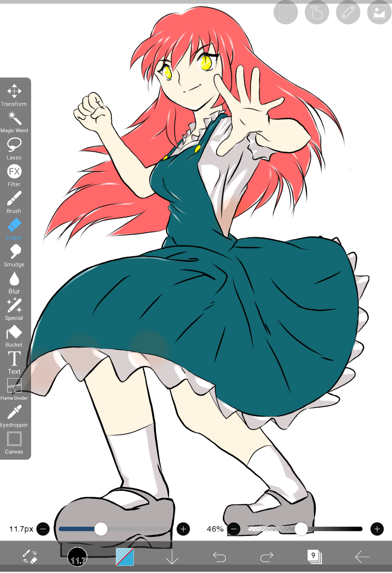Screen dimensions: 392x573
Task: Decrease brush thickness with minus button
Action: coord(43,529)
